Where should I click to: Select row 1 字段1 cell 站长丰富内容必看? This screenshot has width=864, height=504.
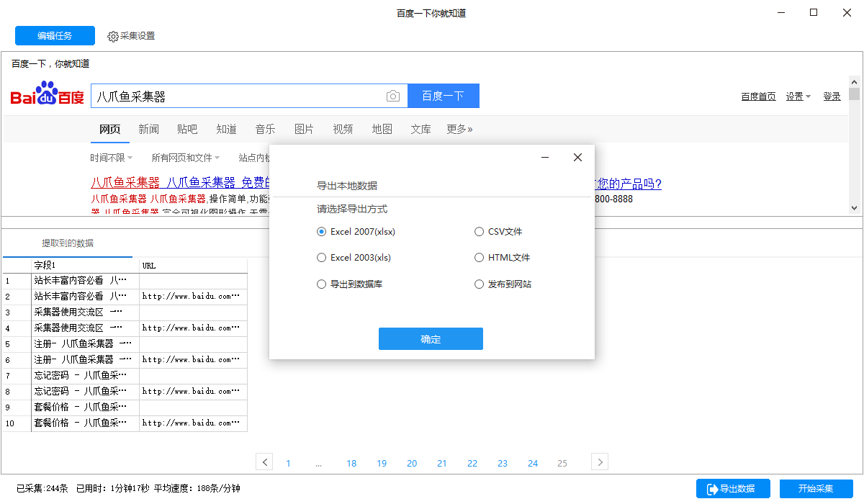pos(86,280)
